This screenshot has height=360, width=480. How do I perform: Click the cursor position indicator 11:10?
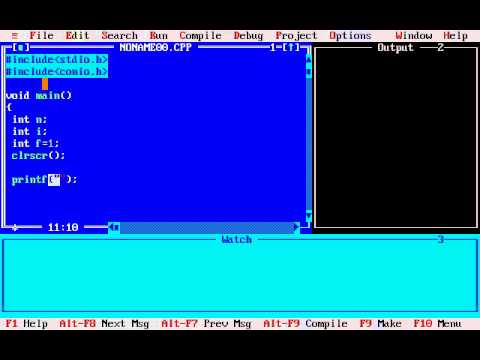tap(63, 227)
